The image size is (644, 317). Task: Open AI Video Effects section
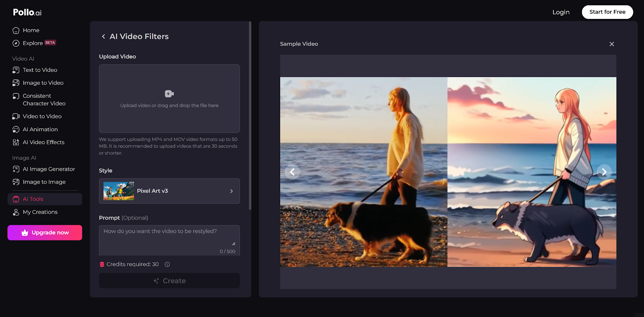click(x=43, y=142)
